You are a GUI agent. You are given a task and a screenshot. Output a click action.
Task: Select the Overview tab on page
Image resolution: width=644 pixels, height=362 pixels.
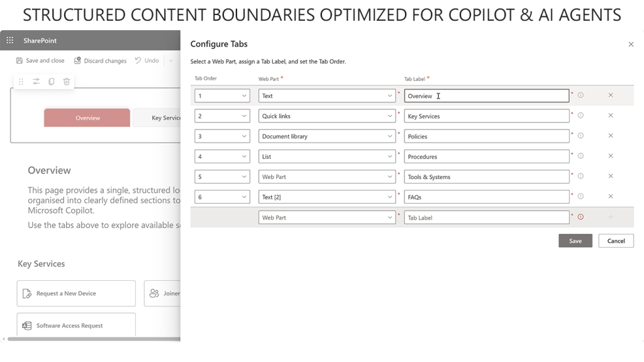point(87,118)
